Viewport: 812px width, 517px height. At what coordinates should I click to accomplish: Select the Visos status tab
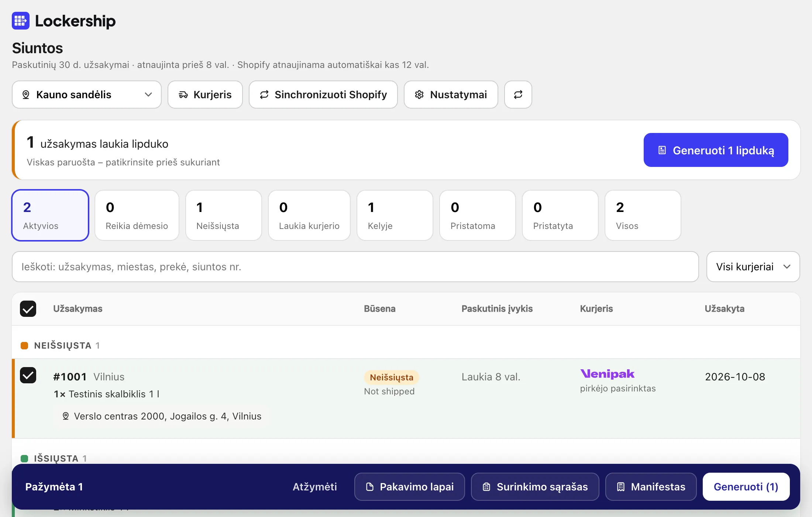pos(643,215)
